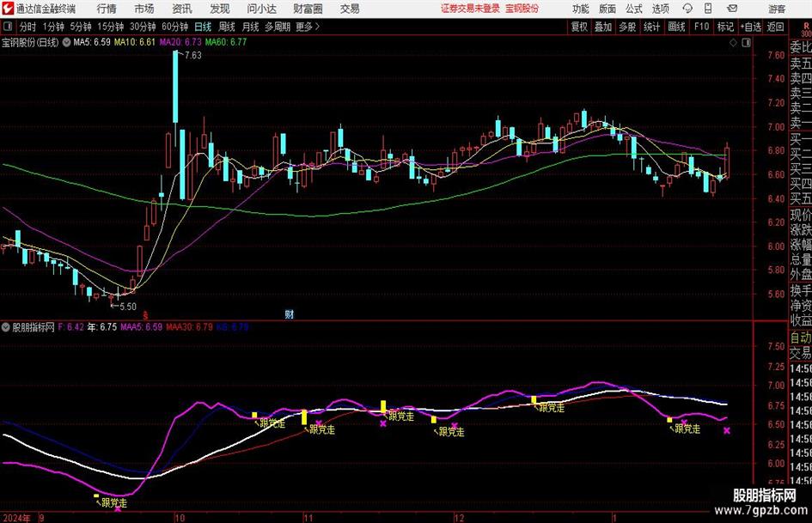Switch to 1分钟 period tab
The height and width of the screenshot is (523, 812).
(x=52, y=27)
